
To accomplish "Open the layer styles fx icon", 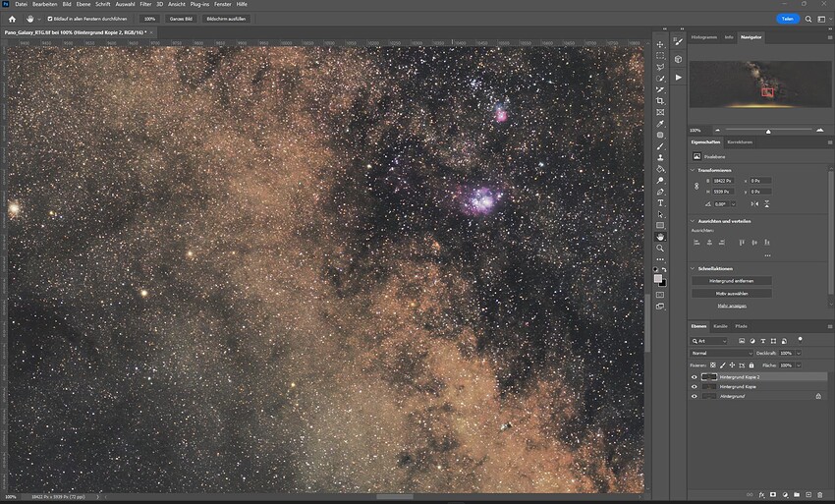I will pos(761,494).
